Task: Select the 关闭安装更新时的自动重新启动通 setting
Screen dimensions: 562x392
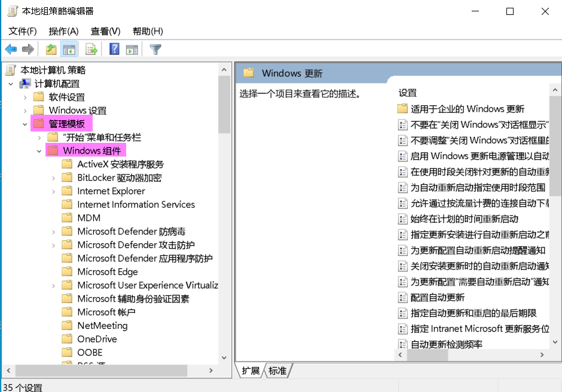Action: coord(479,266)
